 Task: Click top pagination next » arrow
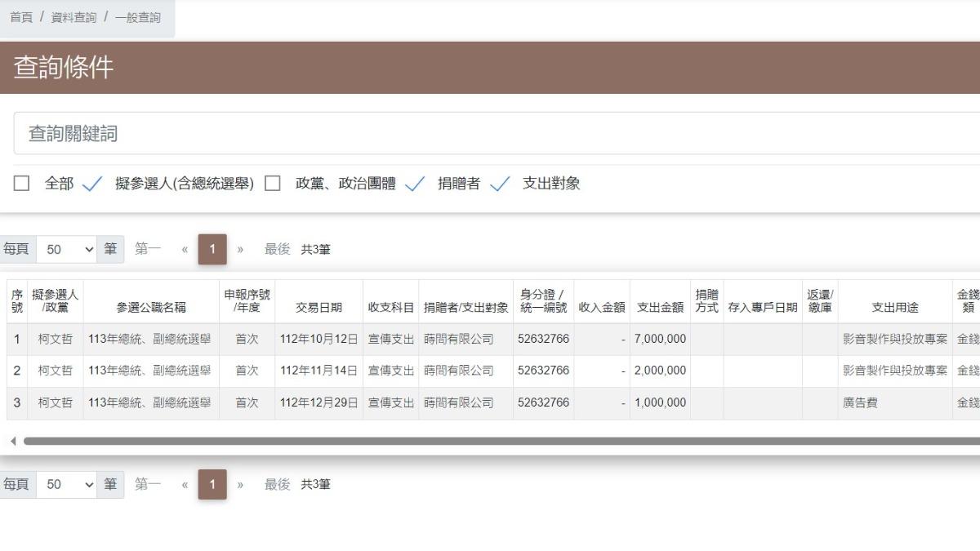240,250
